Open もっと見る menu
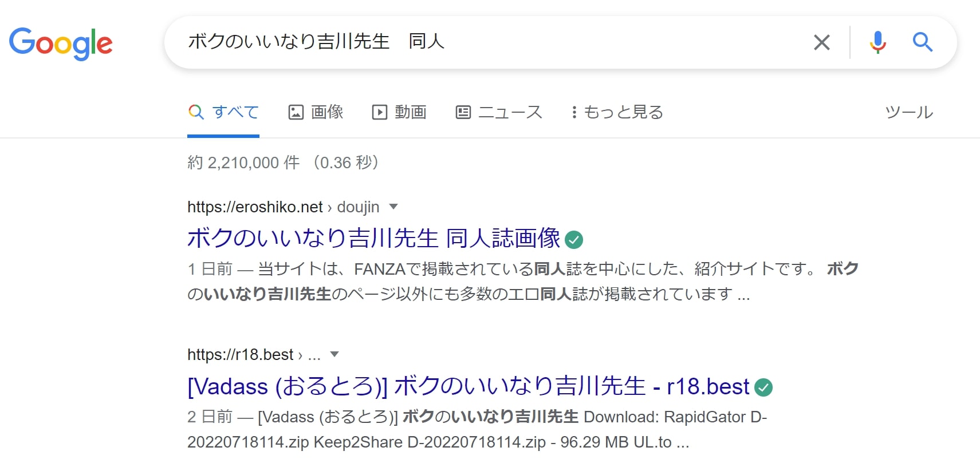The image size is (980, 471). point(617,112)
